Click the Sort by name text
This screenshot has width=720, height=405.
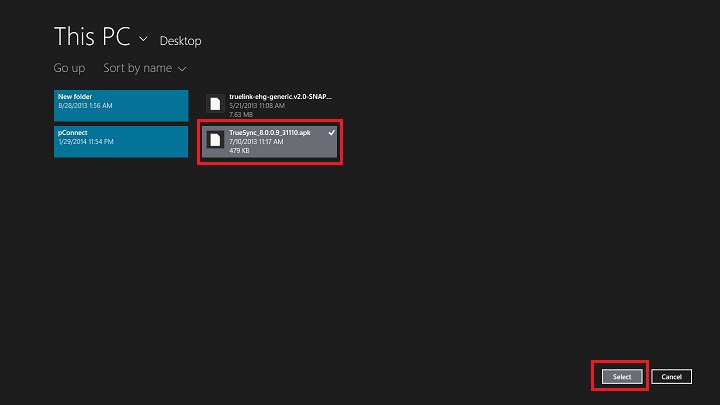click(x=137, y=68)
